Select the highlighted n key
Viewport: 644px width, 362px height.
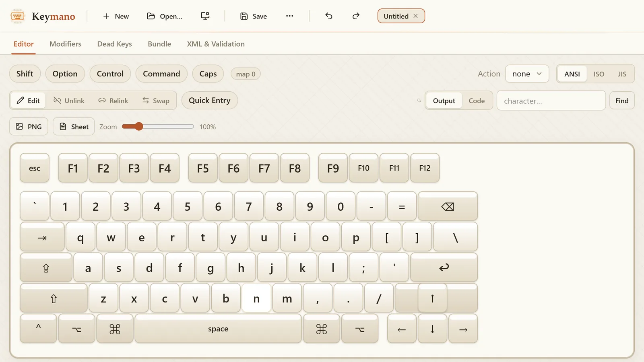pyautogui.click(x=256, y=298)
